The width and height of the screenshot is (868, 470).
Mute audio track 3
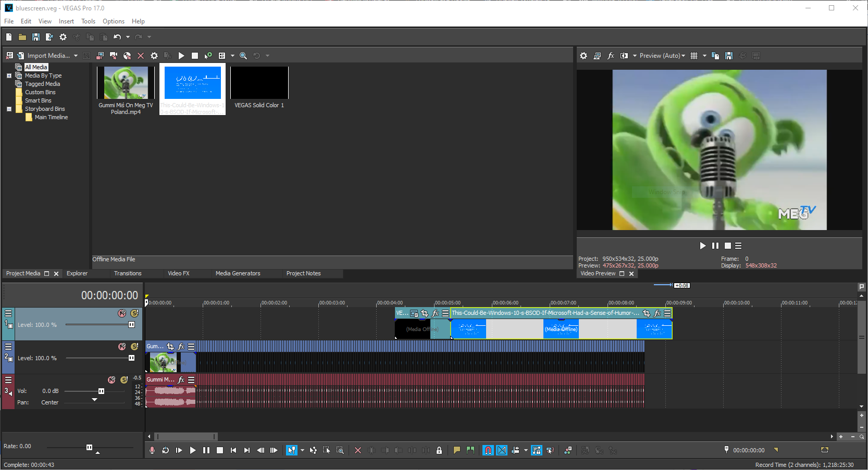[111, 380]
